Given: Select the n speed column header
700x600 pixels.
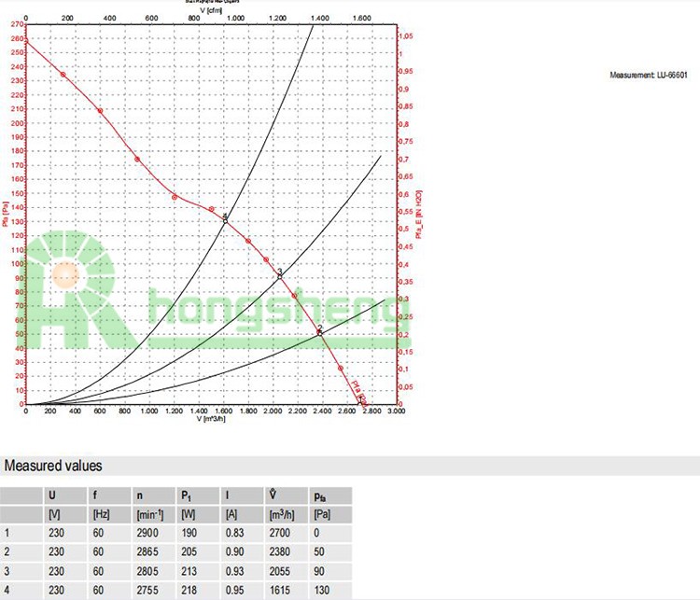Looking at the screenshot, I should click(139, 496).
